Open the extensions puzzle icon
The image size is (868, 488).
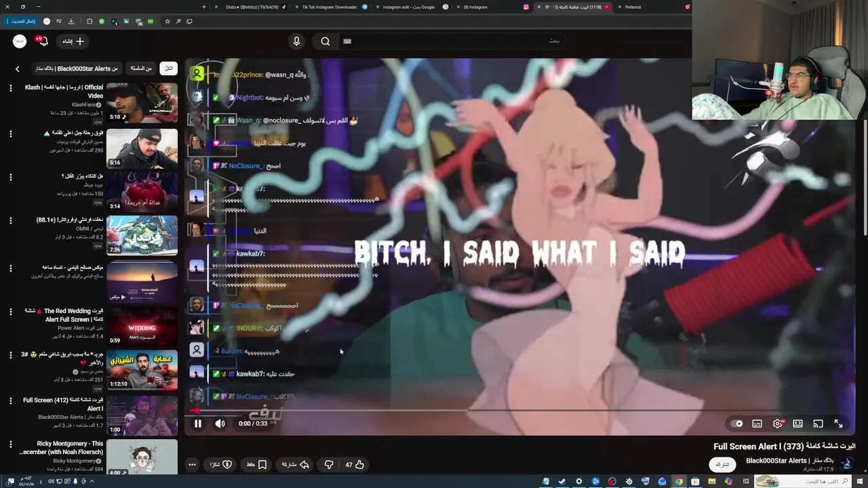tap(90, 21)
